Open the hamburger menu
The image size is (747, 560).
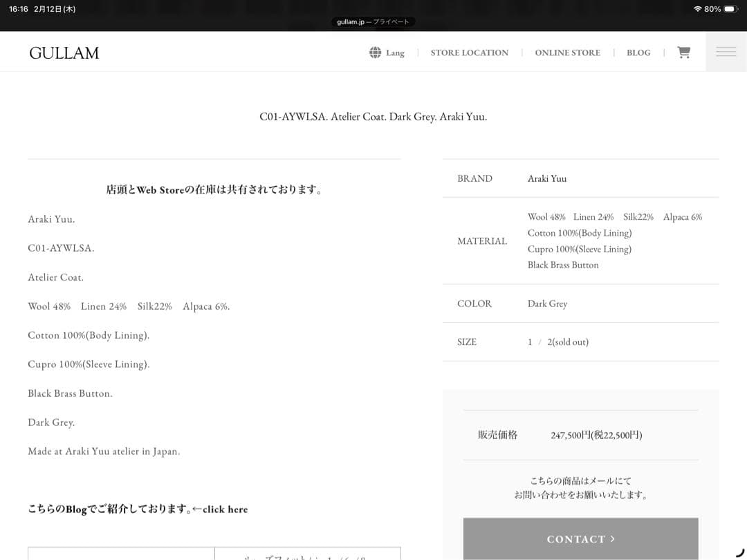(x=726, y=52)
